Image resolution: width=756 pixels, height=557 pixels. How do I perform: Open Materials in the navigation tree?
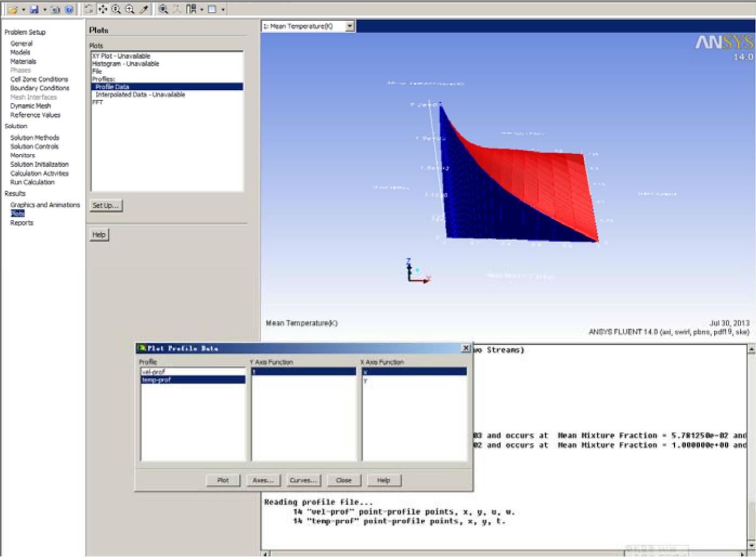tap(23, 62)
